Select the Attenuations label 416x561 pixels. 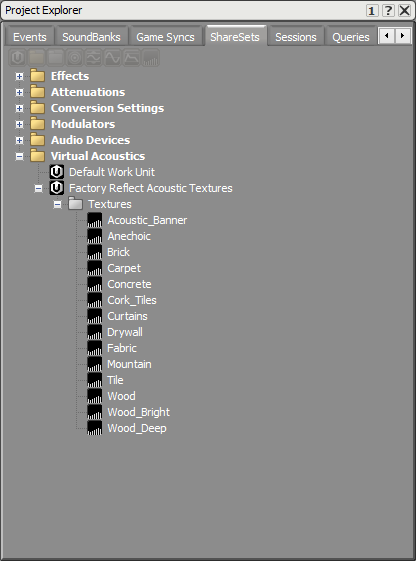(x=88, y=92)
